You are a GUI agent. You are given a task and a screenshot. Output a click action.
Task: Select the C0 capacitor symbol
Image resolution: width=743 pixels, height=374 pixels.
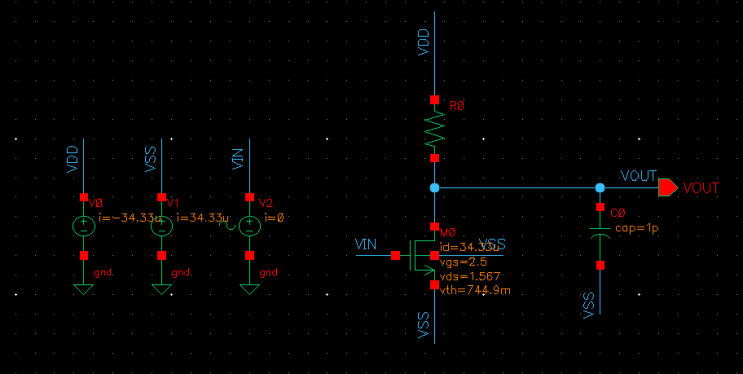pyautogui.click(x=600, y=232)
